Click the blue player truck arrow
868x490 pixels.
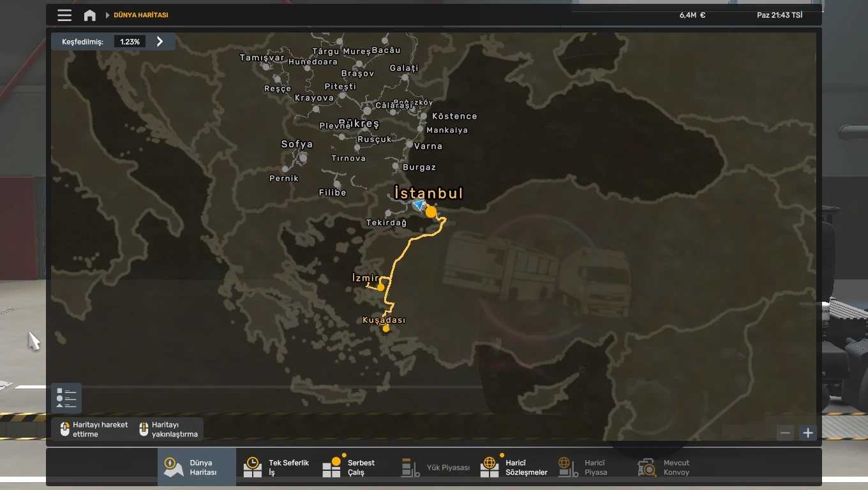[418, 205]
